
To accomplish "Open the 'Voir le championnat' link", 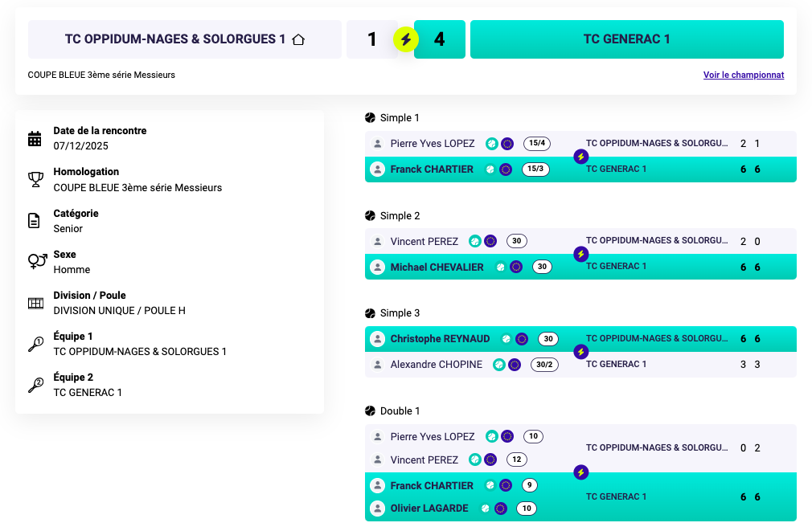I will point(743,75).
